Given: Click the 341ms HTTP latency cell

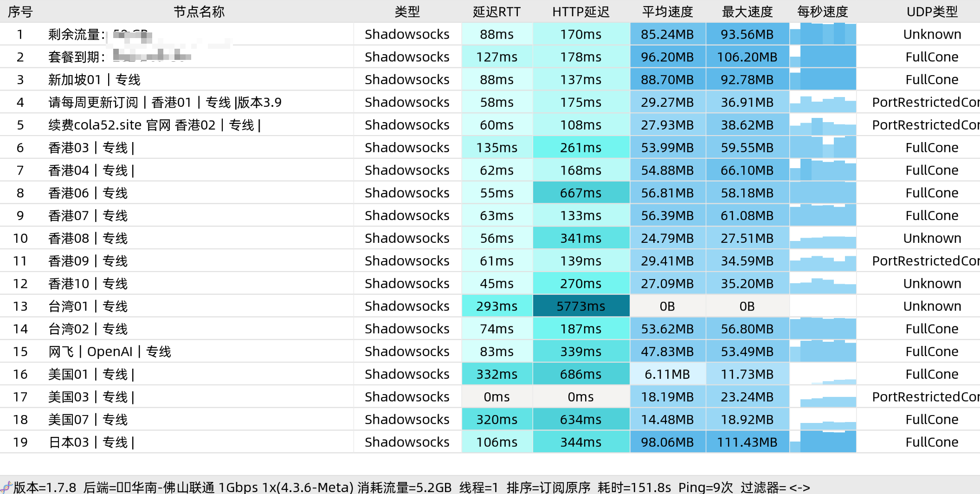Looking at the screenshot, I should point(581,239).
